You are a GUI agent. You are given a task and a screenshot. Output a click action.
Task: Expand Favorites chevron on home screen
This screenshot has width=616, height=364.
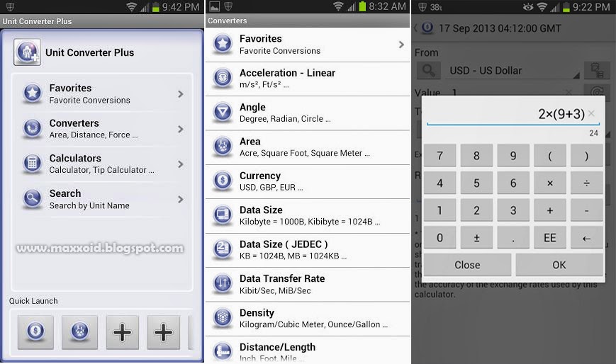point(180,94)
